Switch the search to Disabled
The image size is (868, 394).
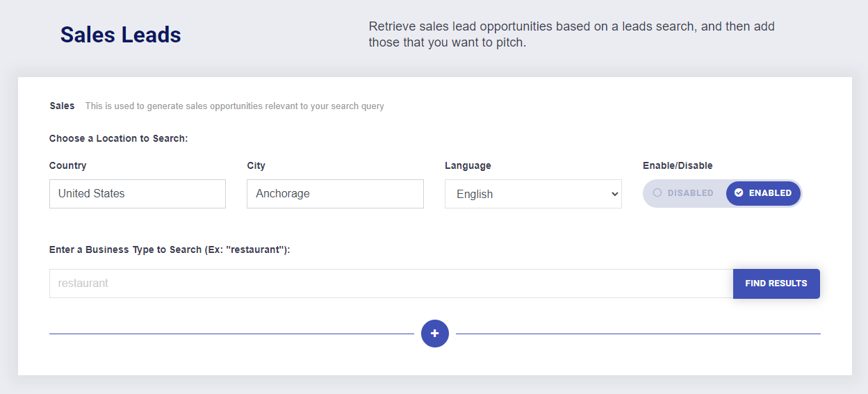click(x=685, y=193)
